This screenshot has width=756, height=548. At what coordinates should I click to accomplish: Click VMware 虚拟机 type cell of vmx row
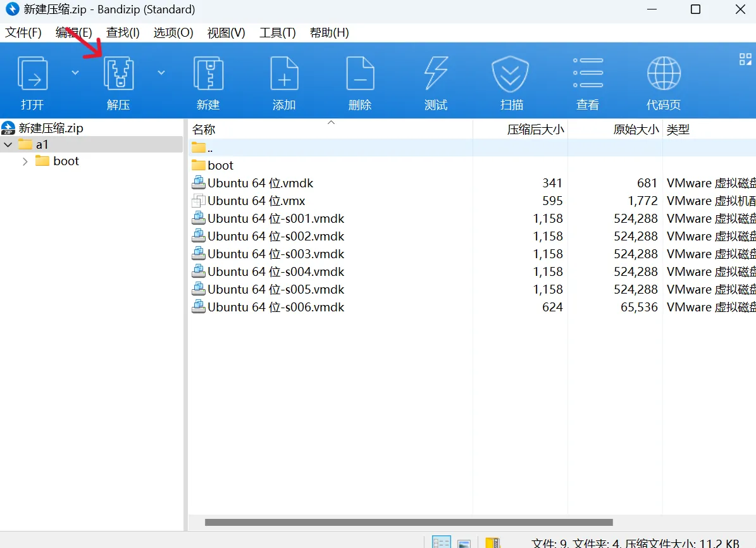coord(711,201)
